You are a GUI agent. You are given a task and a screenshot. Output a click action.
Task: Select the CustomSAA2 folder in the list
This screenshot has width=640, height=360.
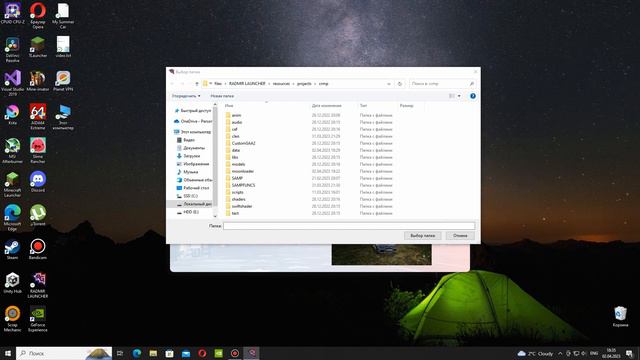[x=240, y=143]
